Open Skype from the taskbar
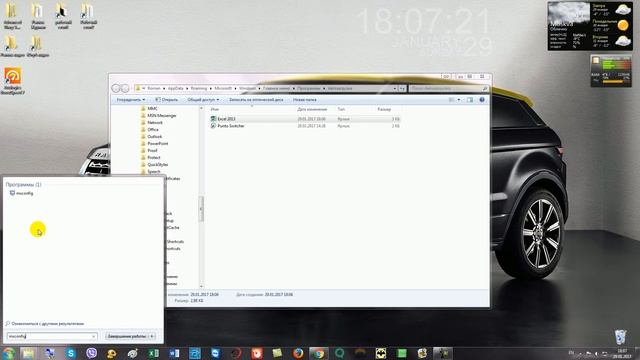640x360 pixels. (x=71, y=353)
